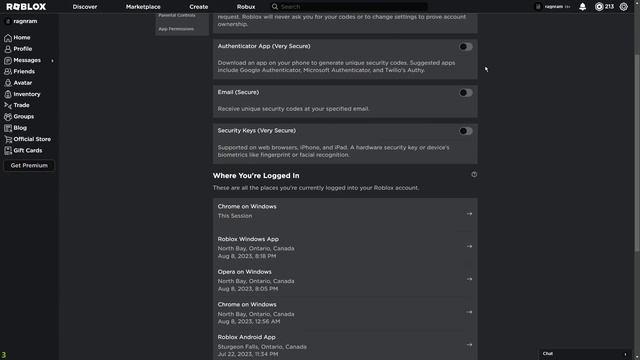Expand Roblox Windows App session arrow
Image resolution: width=640 pixels, height=360 pixels.
pyautogui.click(x=469, y=246)
